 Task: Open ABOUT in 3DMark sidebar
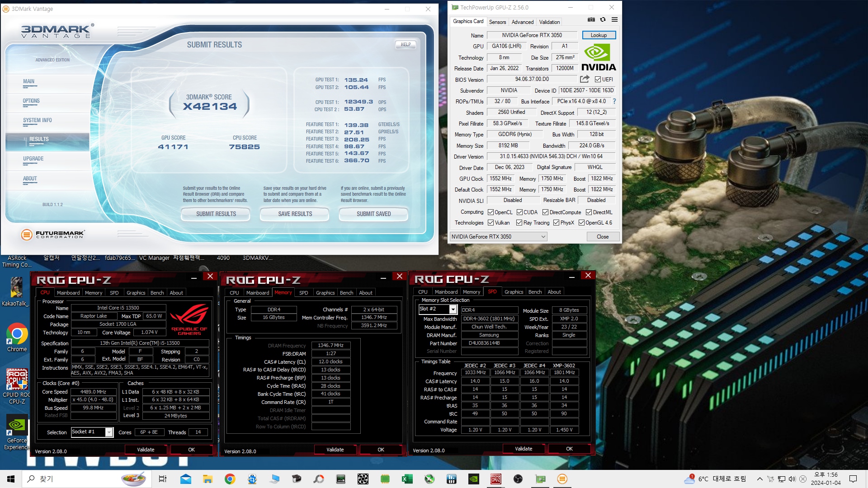(30, 179)
